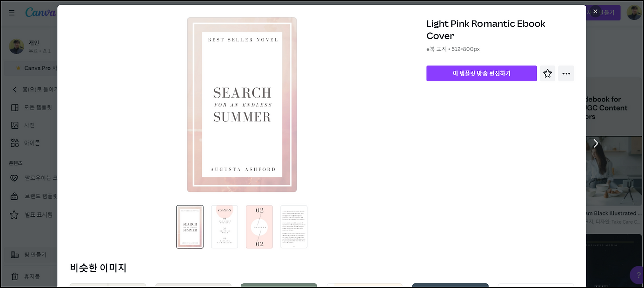Open 브랜드 템플릿 in the sidebar
644x288 pixels.
(33, 196)
